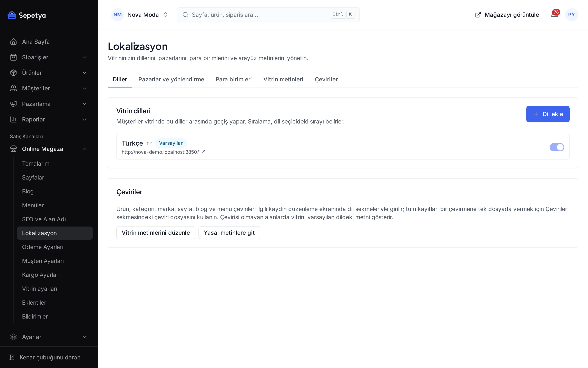Viewport: 588px width, 368px height.
Task: Open the external link icon beside store URL
Action: (x=203, y=152)
